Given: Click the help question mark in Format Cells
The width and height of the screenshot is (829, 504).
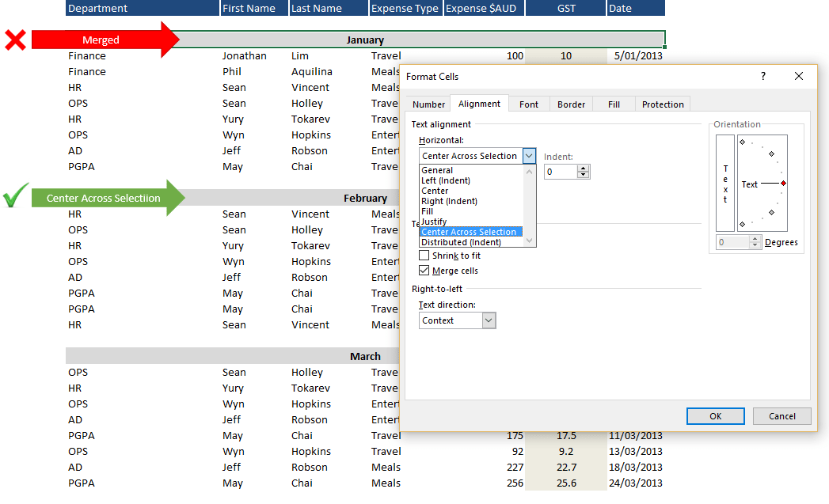Looking at the screenshot, I should 763,76.
